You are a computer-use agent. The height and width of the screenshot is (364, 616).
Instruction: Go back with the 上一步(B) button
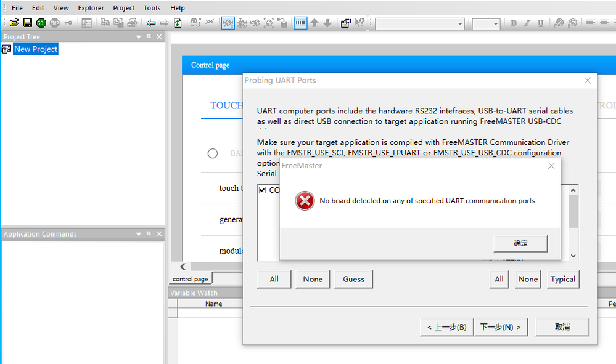pos(446,327)
